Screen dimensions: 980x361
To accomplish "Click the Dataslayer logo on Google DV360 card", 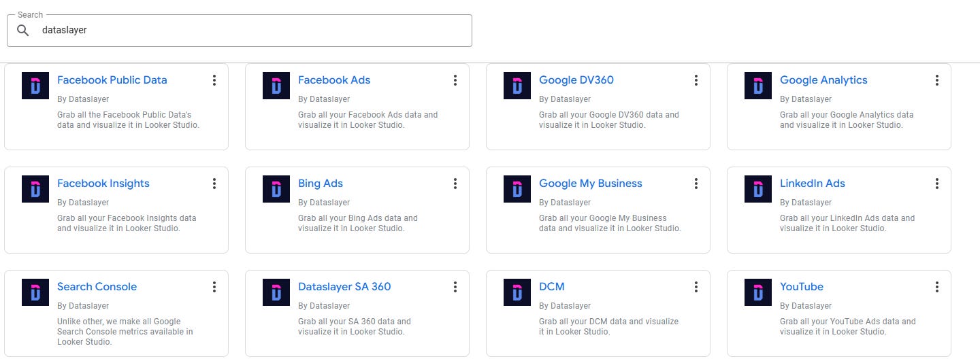I will tap(517, 86).
